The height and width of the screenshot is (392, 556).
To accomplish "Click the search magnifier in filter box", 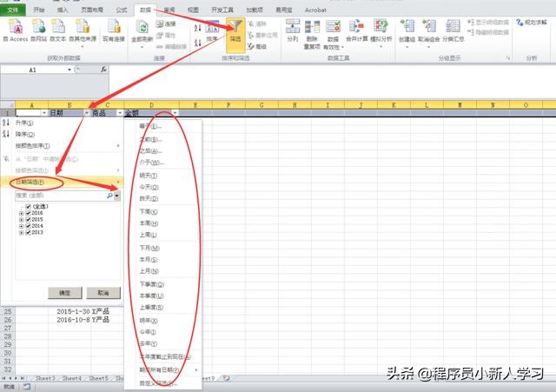I will point(110,196).
